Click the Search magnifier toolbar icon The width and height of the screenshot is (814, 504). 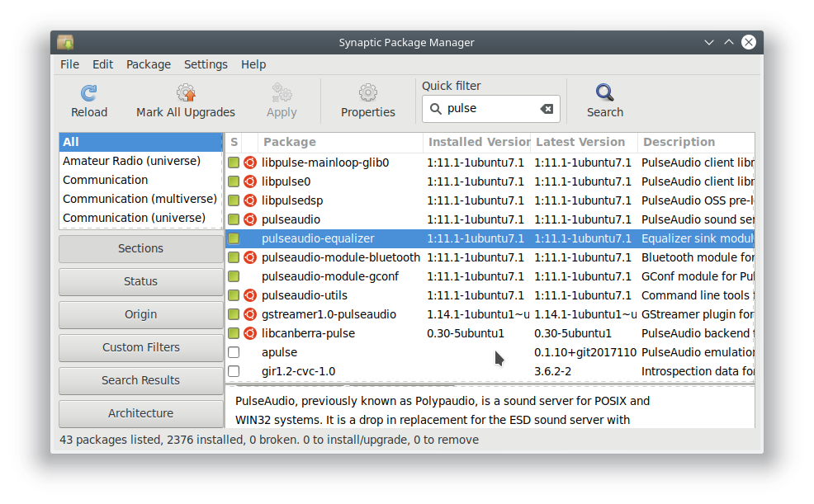(x=605, y=93)
